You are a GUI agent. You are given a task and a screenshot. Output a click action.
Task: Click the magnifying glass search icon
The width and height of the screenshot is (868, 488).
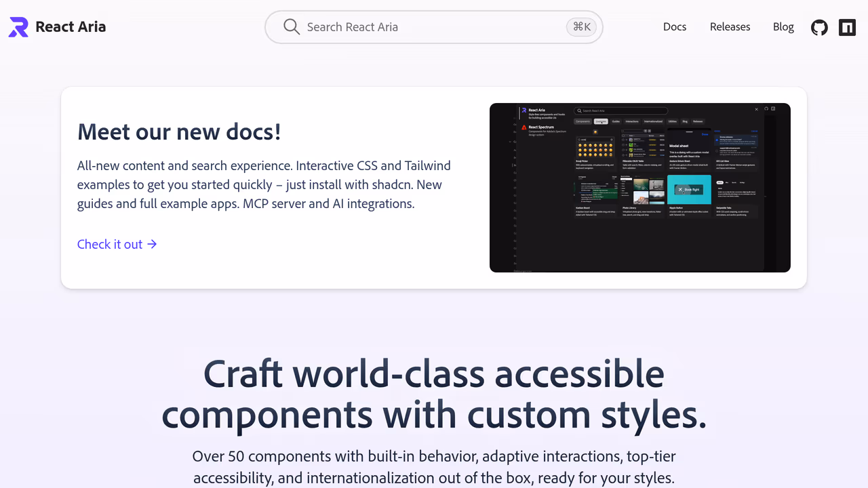292,27
